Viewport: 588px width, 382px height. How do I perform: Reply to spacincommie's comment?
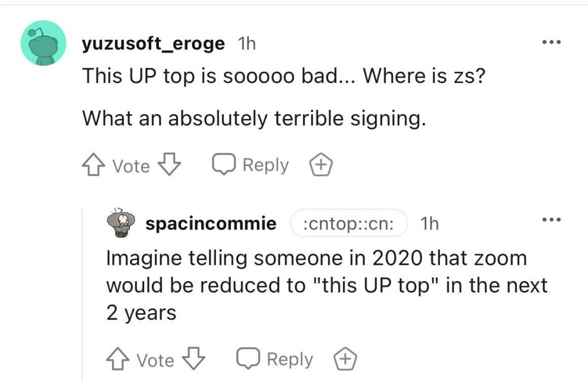(x=275, y=359)
